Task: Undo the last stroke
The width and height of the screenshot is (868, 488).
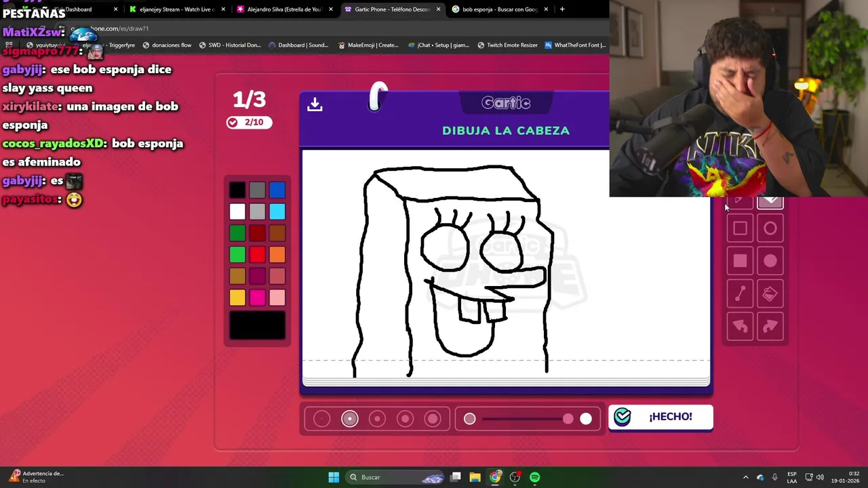Action: pos(740,327)
